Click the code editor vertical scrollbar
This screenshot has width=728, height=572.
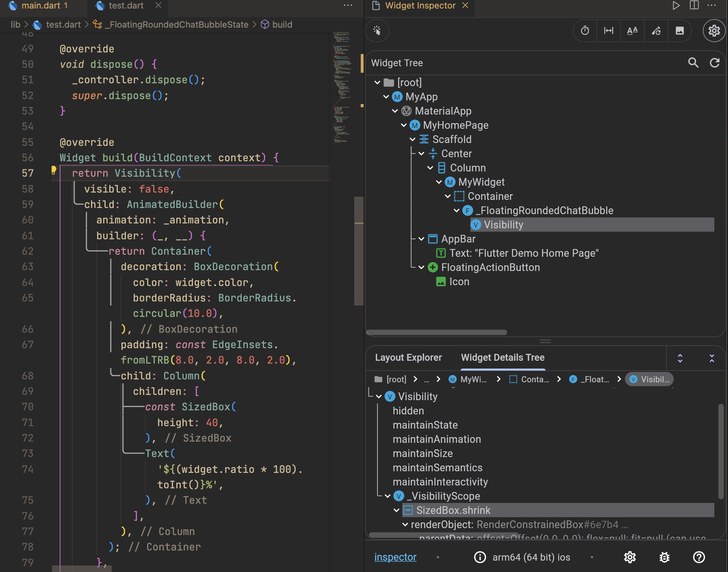tap(359, 251)
